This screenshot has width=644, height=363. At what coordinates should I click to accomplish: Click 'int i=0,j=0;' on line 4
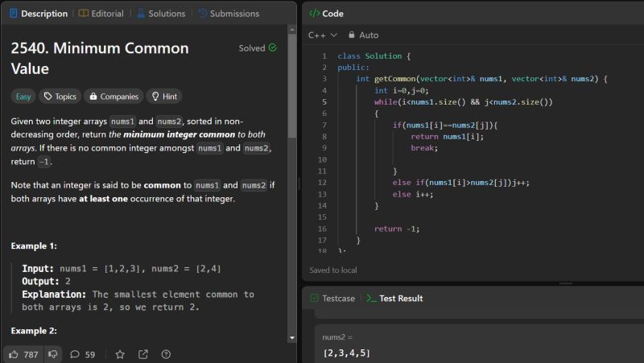tap(401, 90)
